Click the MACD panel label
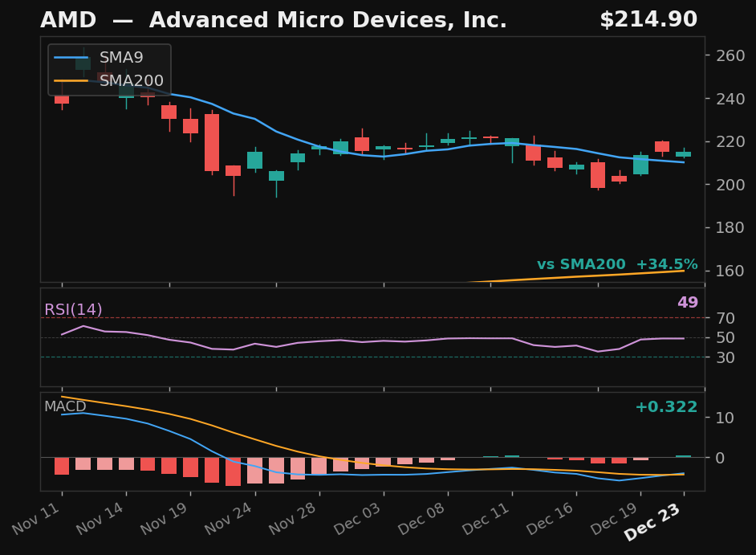 65,406
